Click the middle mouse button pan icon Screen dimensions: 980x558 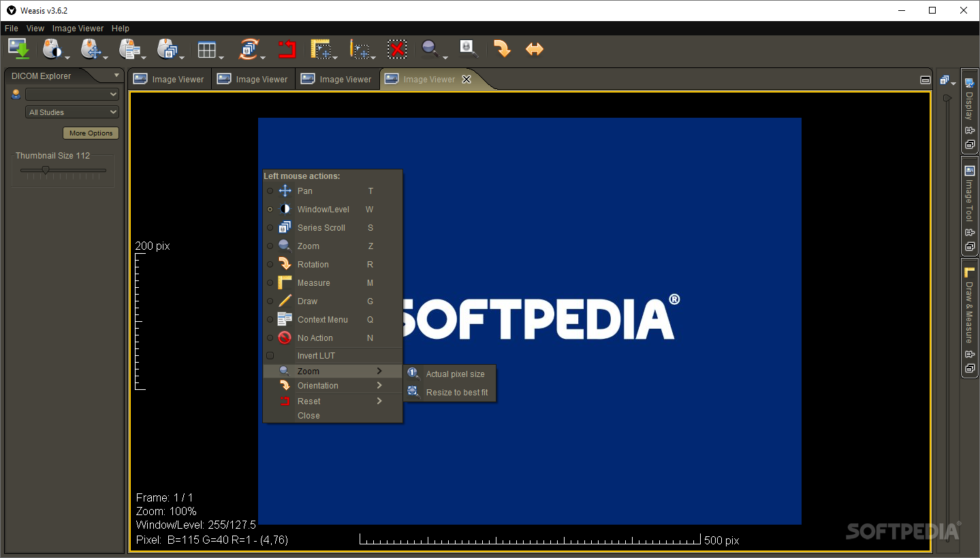coord(91,49)
